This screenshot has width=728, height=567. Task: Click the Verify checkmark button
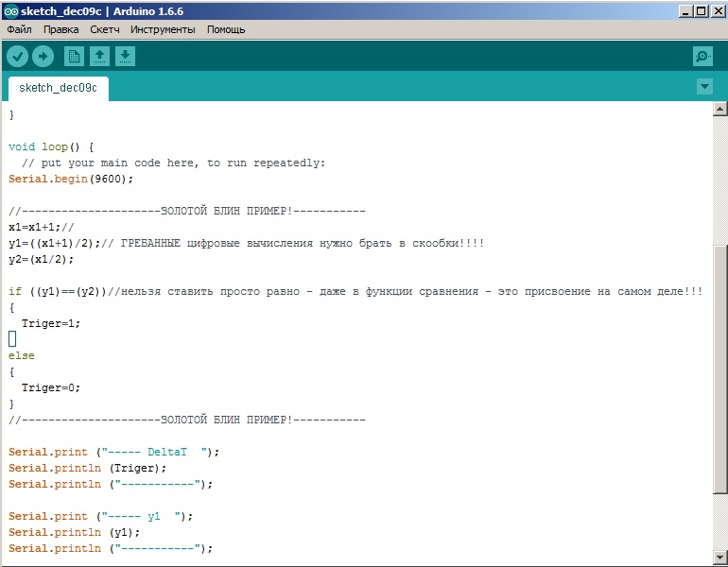click(x=17, y=57)
